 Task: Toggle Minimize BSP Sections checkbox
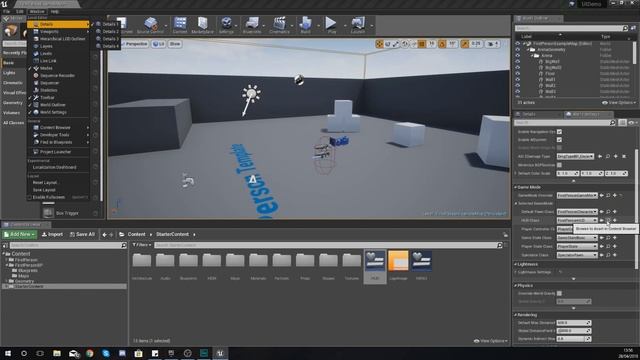coord(559,165)
